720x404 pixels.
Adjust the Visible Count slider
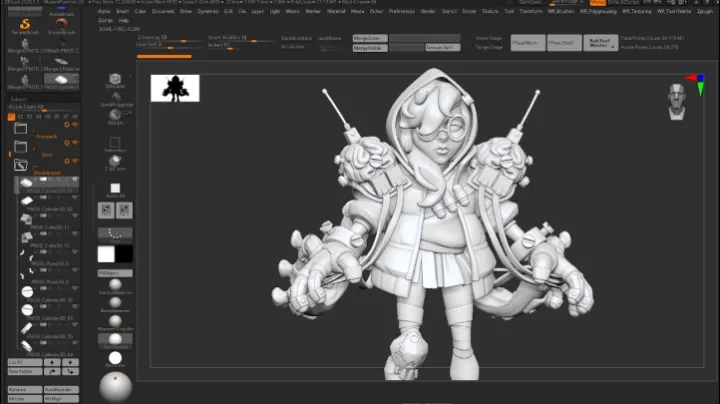pos(44,107)
